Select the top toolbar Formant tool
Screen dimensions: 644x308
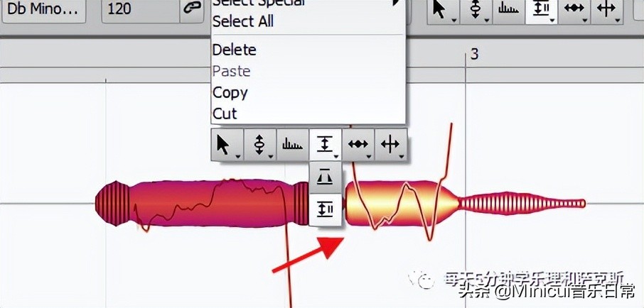(509, 9)
